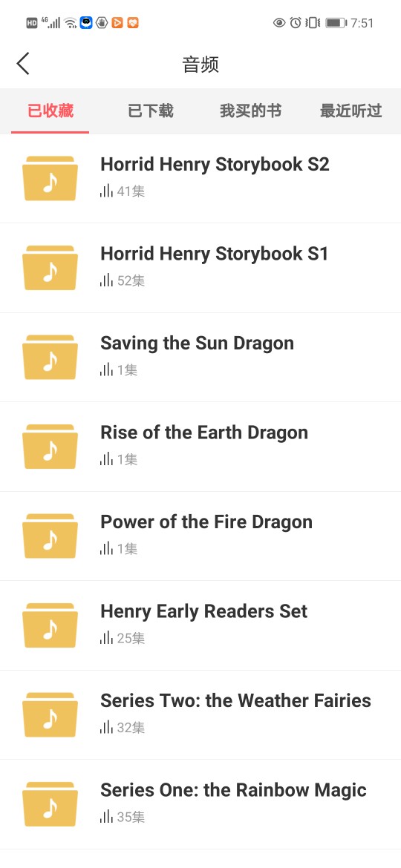This screenshot has width=401, height=868.
Task: Select the 已收藏 tab
Action: [50, 111]
